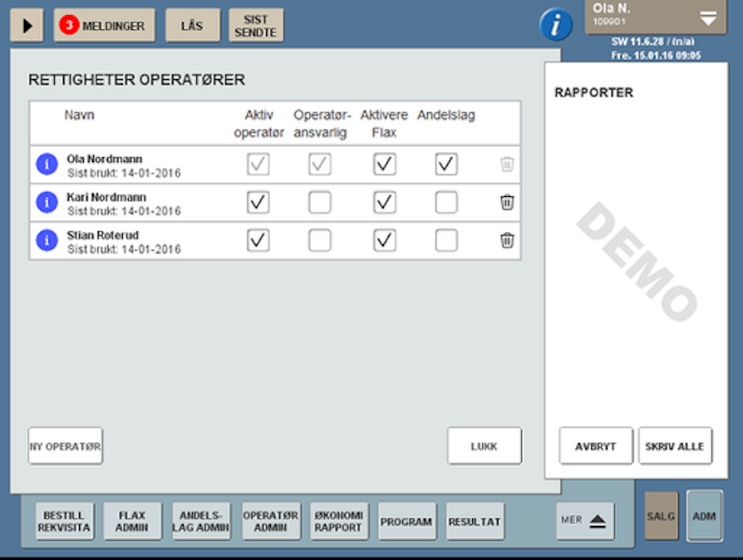Switch to the ADM tab

coord(704,516)
